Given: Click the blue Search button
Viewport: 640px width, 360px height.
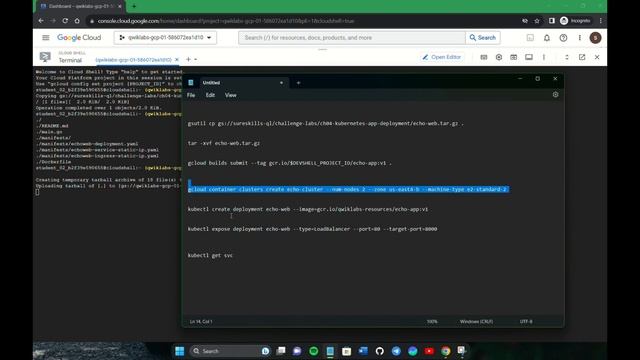Looking at the screenshot, I should coord(482,38).
